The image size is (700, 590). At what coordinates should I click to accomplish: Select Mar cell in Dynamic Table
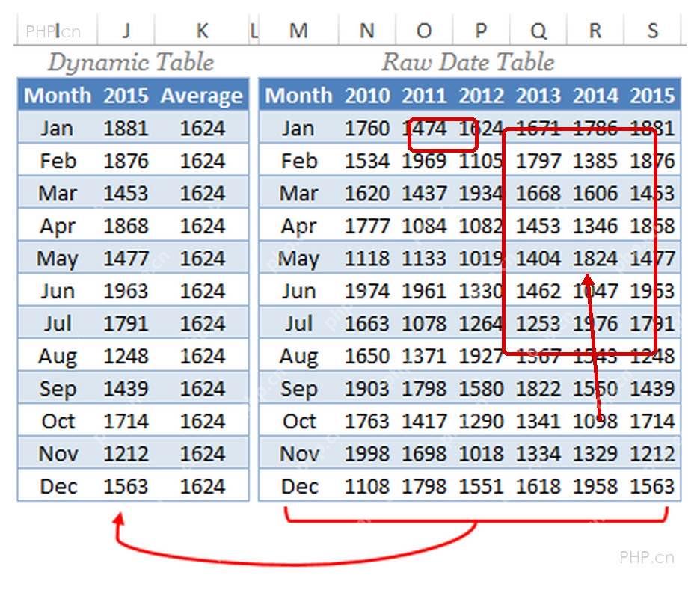[x=57, y=193]
